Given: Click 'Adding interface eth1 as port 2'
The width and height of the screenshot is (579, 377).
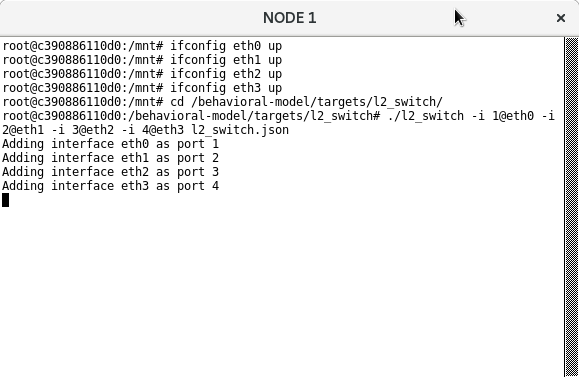Looking at the screenshot, I should (x=110, y=158).
